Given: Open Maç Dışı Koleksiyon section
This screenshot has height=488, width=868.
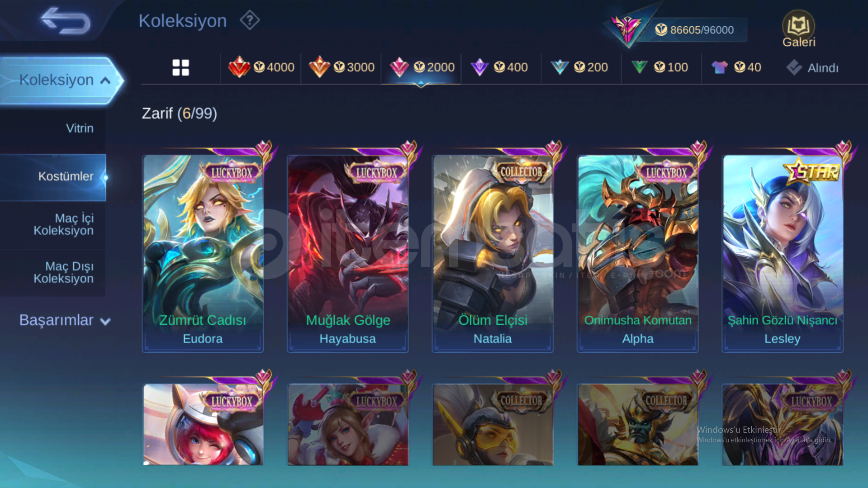Looking at the screenshot, I should 64,272.
